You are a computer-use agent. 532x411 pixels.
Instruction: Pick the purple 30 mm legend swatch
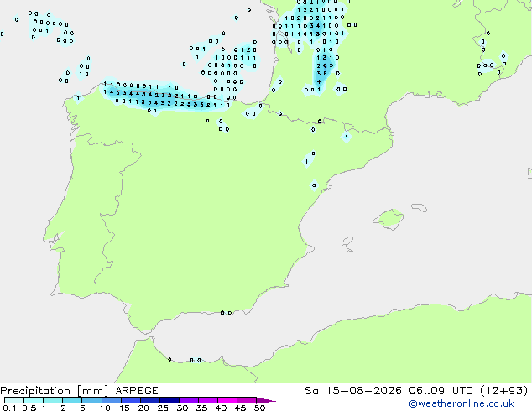point(189,400)
